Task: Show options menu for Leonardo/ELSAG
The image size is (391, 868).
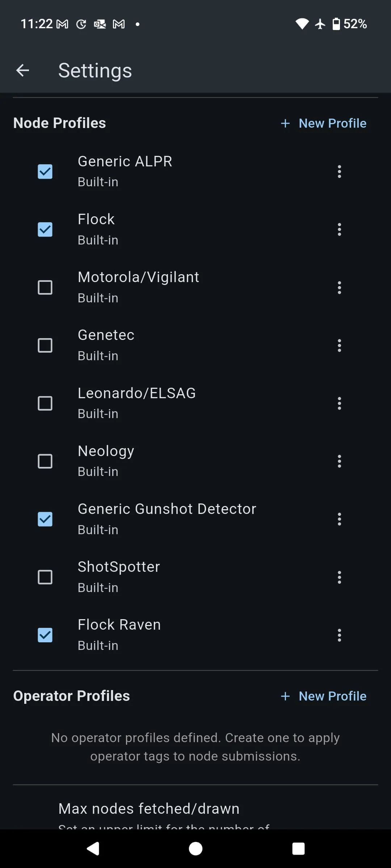Action: pos(339,403)
